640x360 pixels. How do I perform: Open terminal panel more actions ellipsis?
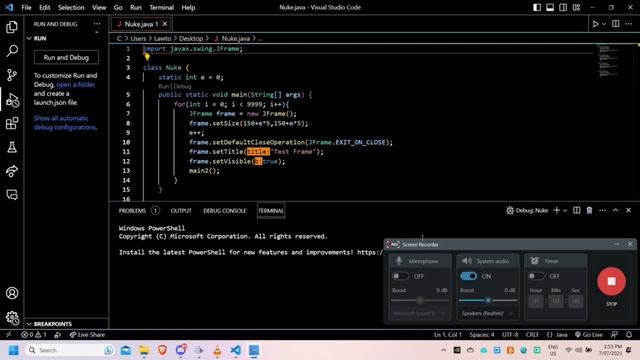pyautogui.click(x=602, y=210)
